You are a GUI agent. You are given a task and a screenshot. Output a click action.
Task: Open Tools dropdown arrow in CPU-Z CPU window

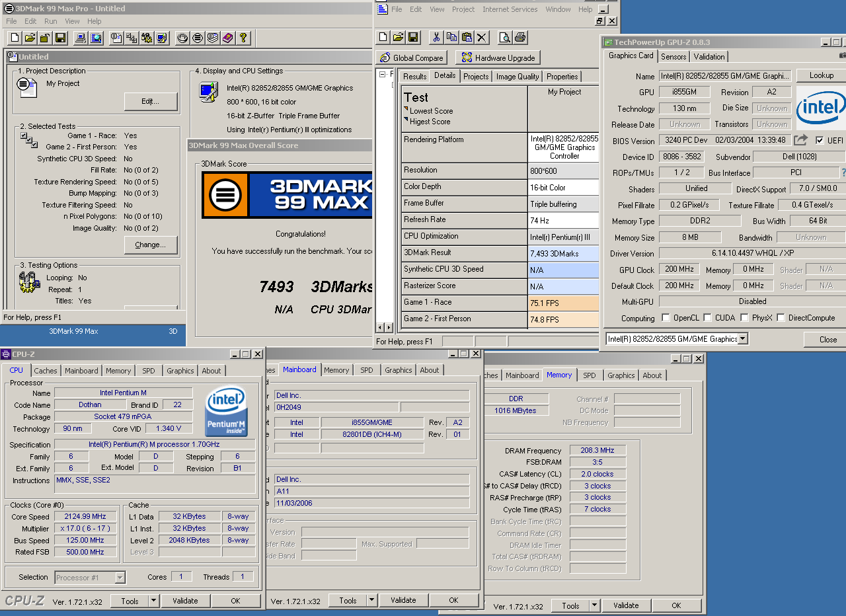point(153,601)
